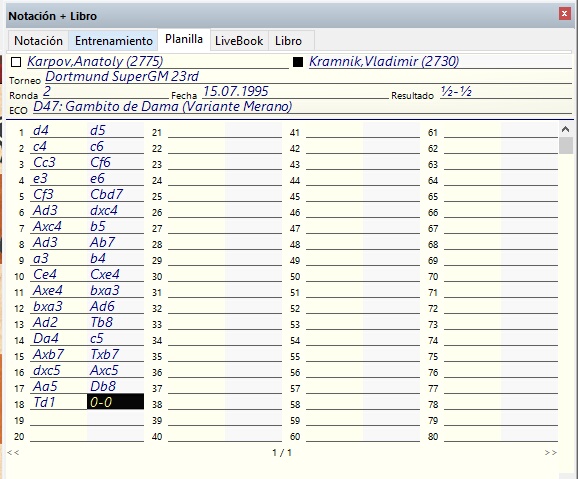578x479 pixels.
Task: Select black's move 11 bxa3
Action: (x=105, y=291)
